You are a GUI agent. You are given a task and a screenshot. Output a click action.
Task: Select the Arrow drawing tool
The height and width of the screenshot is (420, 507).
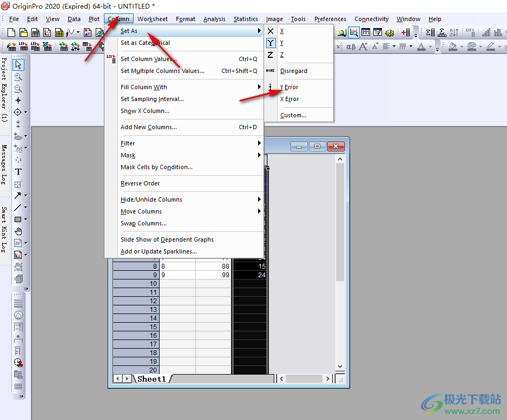[18, 196]
